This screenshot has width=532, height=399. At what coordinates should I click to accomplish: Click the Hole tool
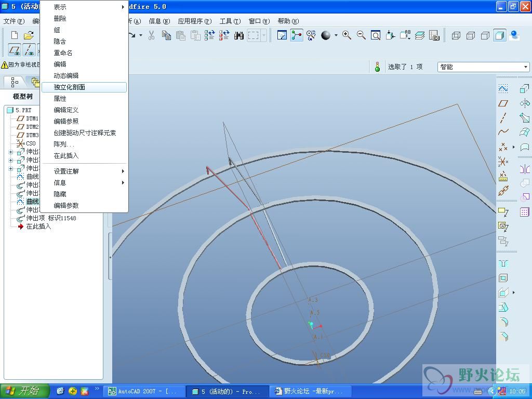[x=503, y=263]
